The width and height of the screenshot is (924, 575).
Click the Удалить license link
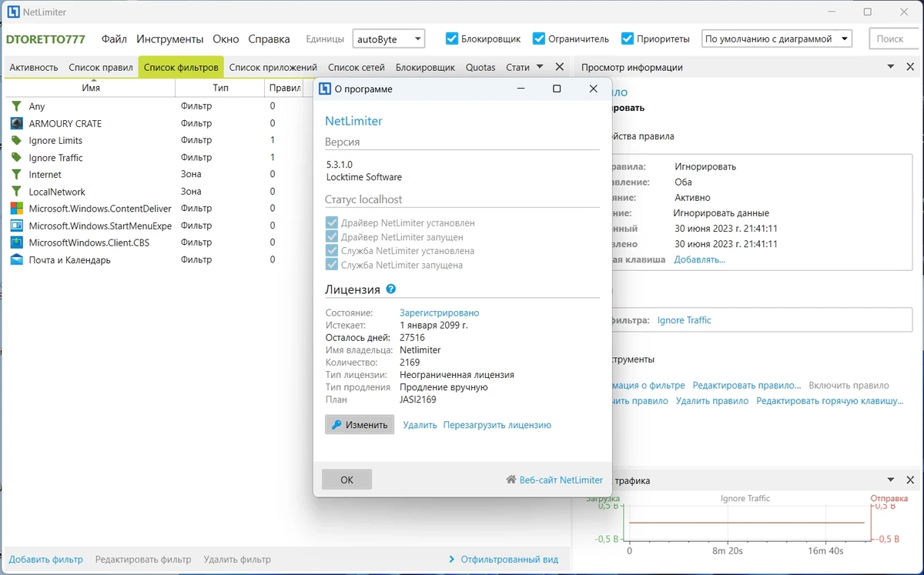click(420, 425)
